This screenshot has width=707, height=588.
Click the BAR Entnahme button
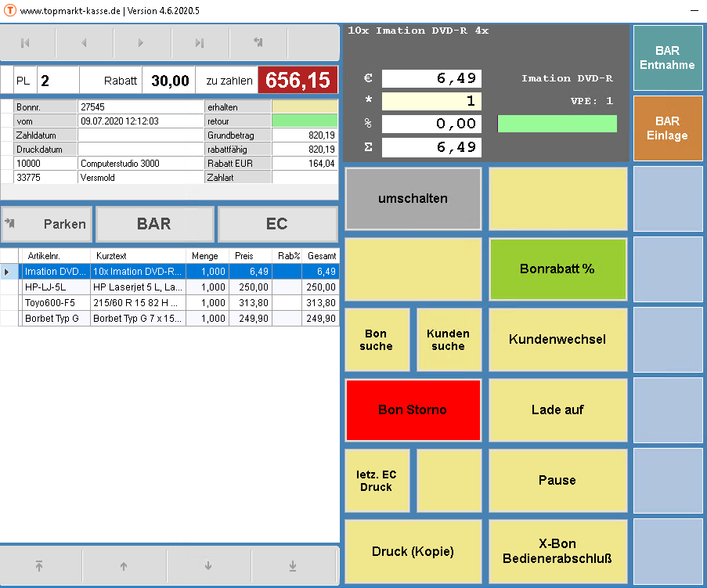coord(667,58)
